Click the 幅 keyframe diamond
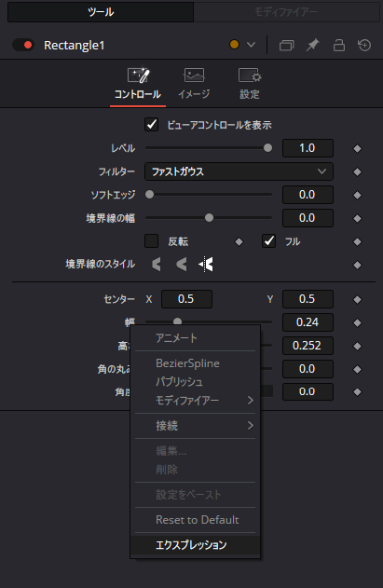This screenshot has height=588, width=383. (x=357, y=322)
